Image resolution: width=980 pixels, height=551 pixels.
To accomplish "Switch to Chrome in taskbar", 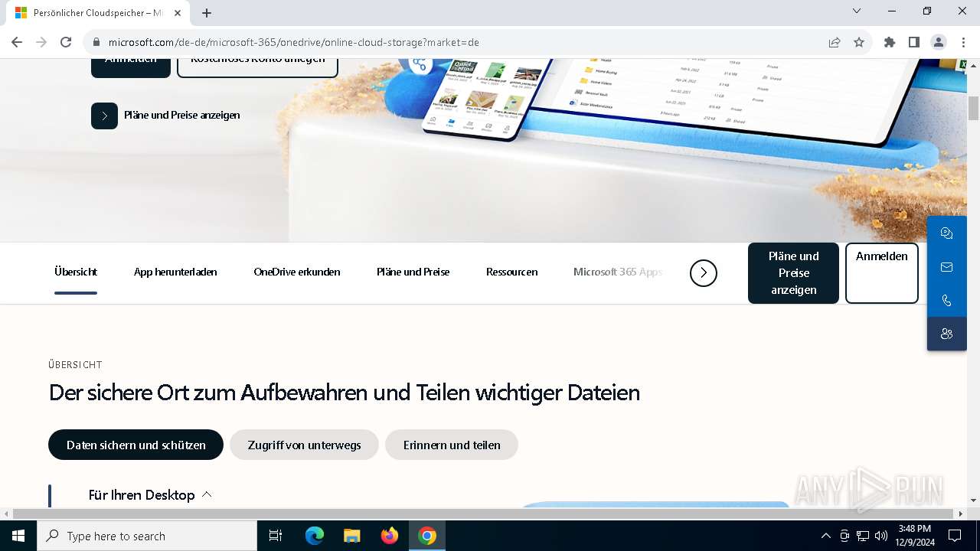I will tap(427, 536).
